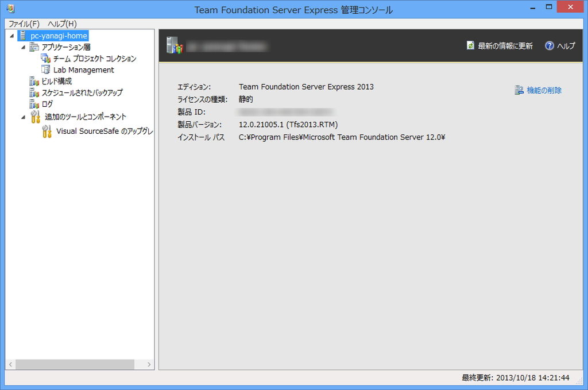Open ビルド構成 via its icon
588x390 pixels.
pyautogui.click(x=34, y=82)
